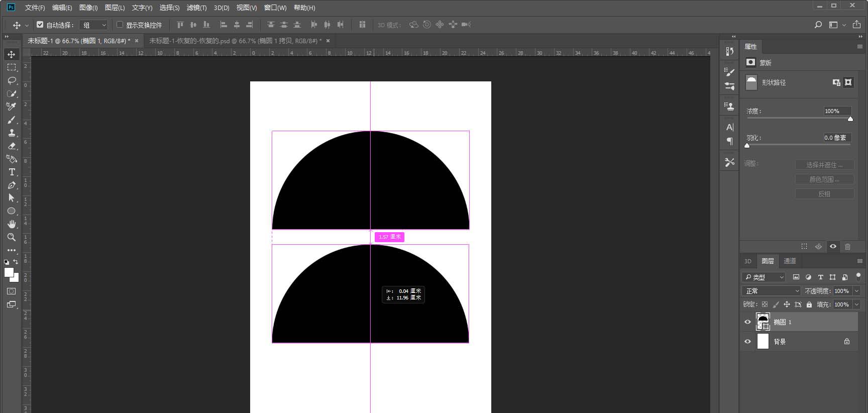868x413 pixels.
Task: Hide the 椭圆 1 layer
Action: pos(747,322)
